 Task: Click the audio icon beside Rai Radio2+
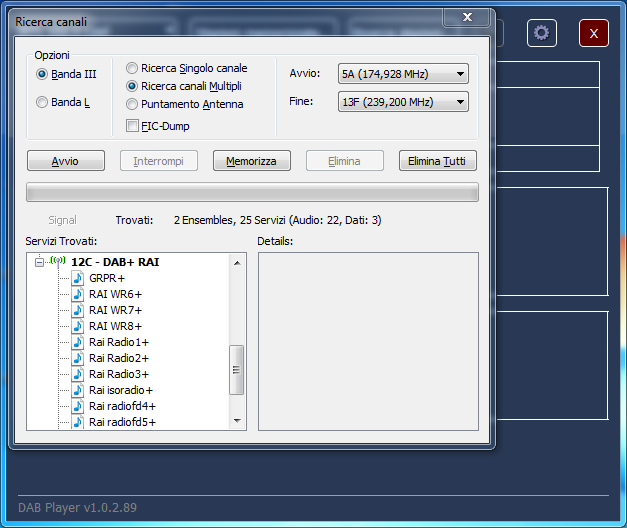[x=78, y=358]
